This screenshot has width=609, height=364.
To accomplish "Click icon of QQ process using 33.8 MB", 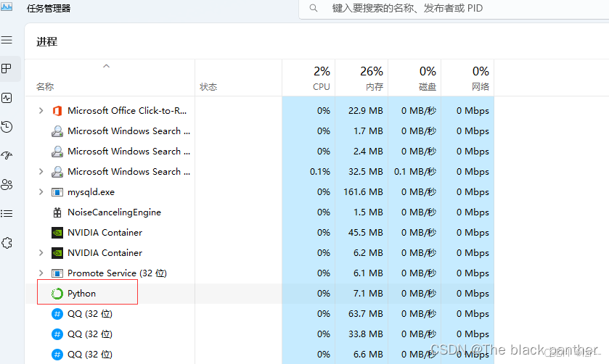I will point(57,334).
